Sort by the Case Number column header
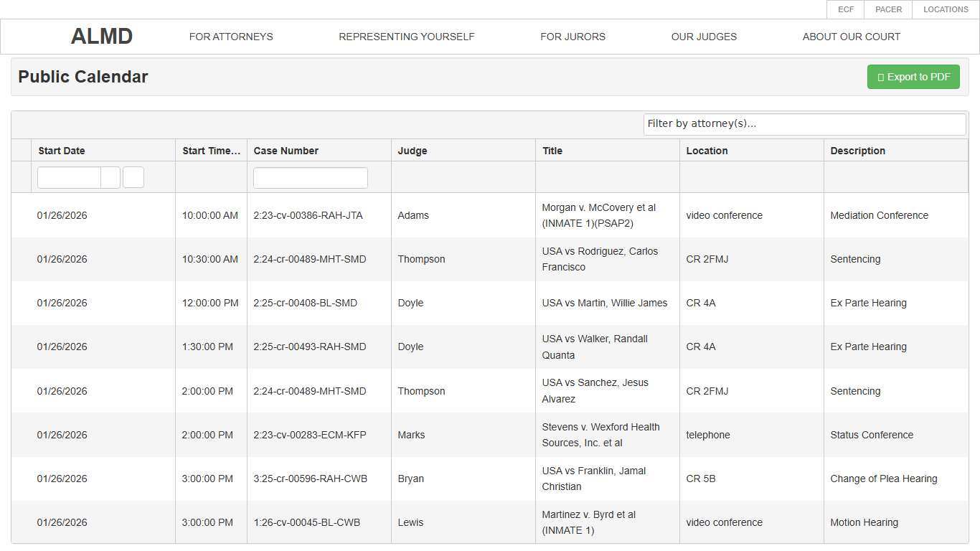Image resolution: width=980 pixels, height=551 pixels. tap(286, 151)
